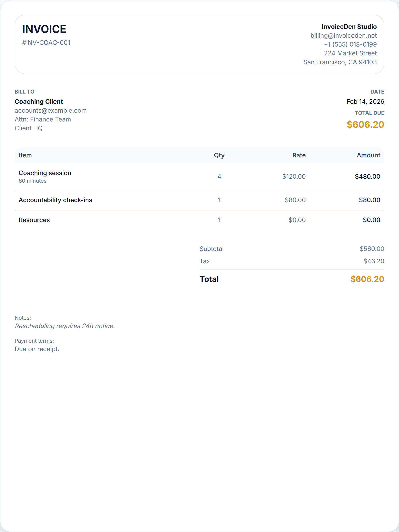The width and height of the screenshot is (399, 532).
Task: Select the Resources line item
Action: pyautogui.click(x=34, y=220)
